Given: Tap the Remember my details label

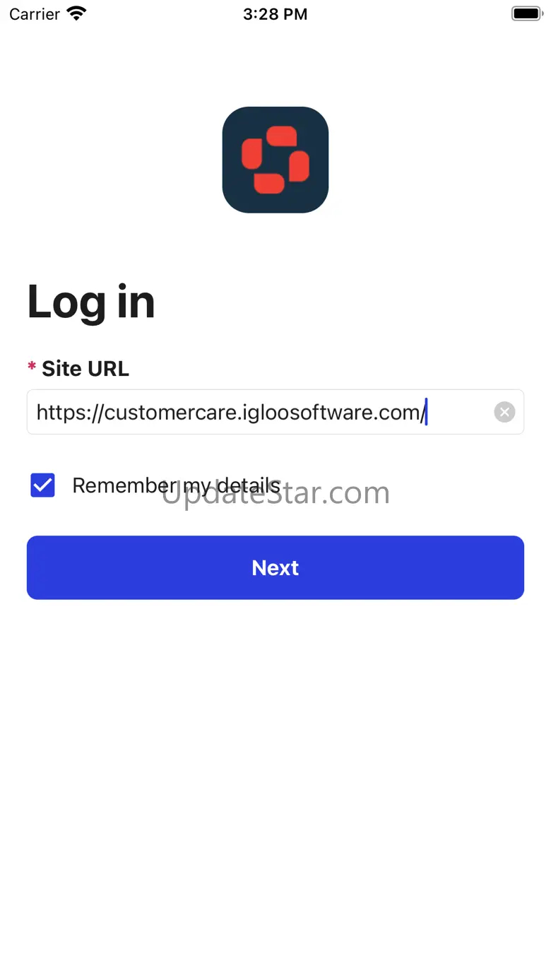Looking at the screenshot, I should (176, 485).
